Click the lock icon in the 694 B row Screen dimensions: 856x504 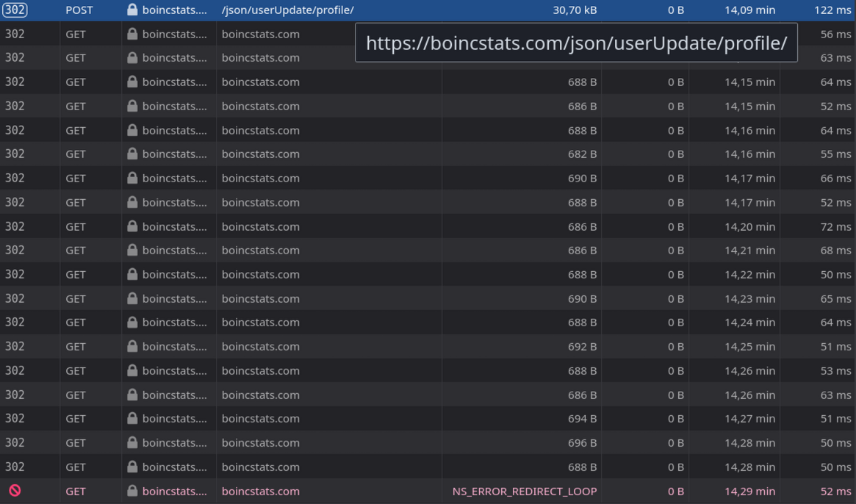point(132,418)
